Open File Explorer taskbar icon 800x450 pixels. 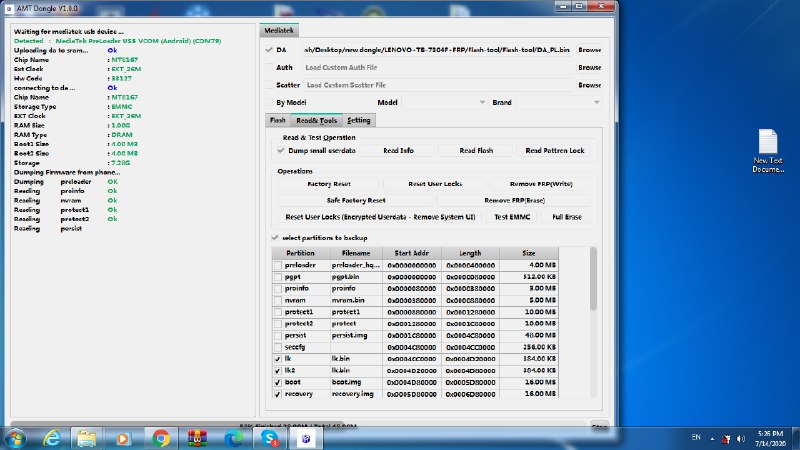(x=87, y=438)
